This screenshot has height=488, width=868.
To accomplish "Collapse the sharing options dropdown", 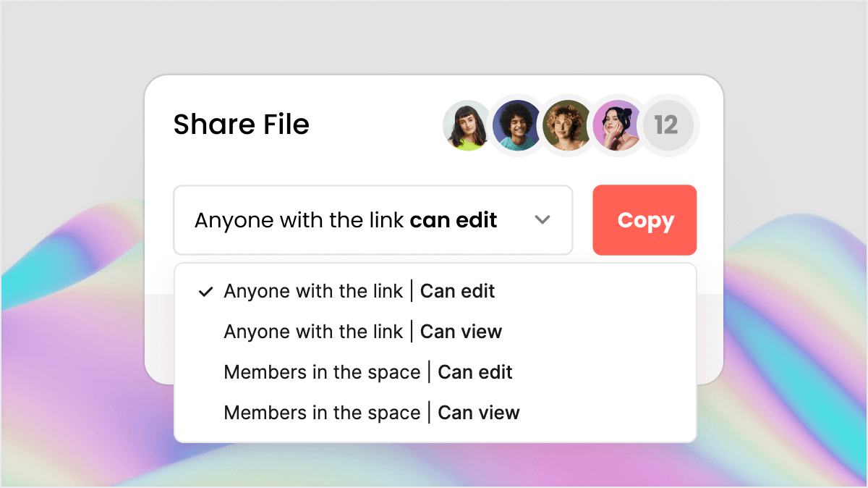I will [542, 220].
